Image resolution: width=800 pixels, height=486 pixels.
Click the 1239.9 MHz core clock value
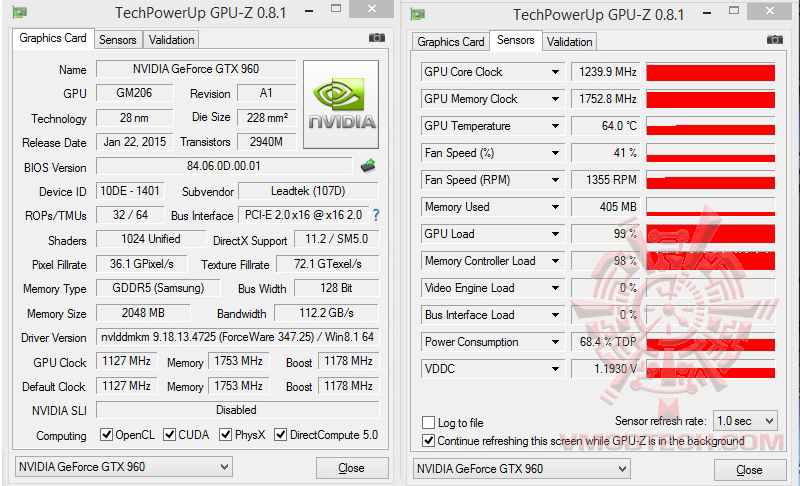pyautogui.click(x=606, y=72)
